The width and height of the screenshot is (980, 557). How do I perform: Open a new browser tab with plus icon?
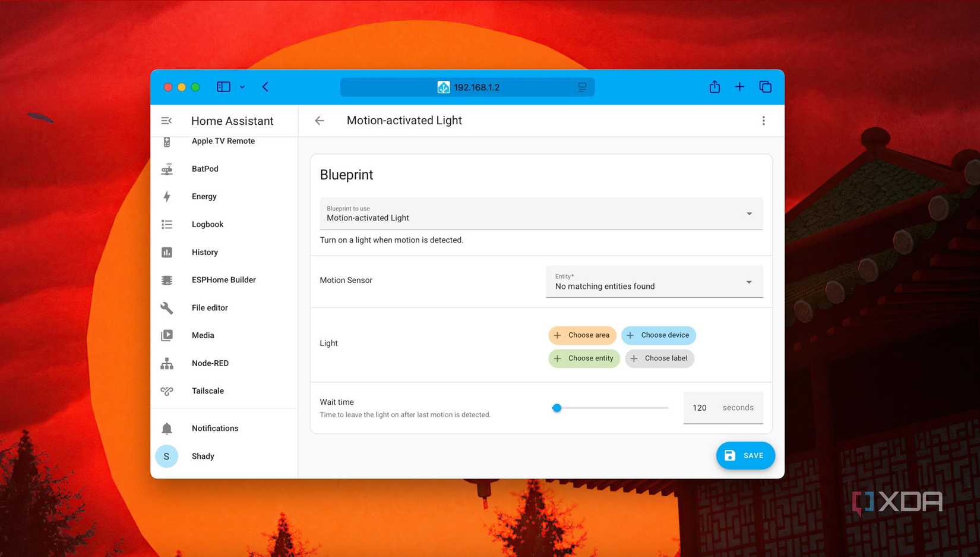click(739, 87)
